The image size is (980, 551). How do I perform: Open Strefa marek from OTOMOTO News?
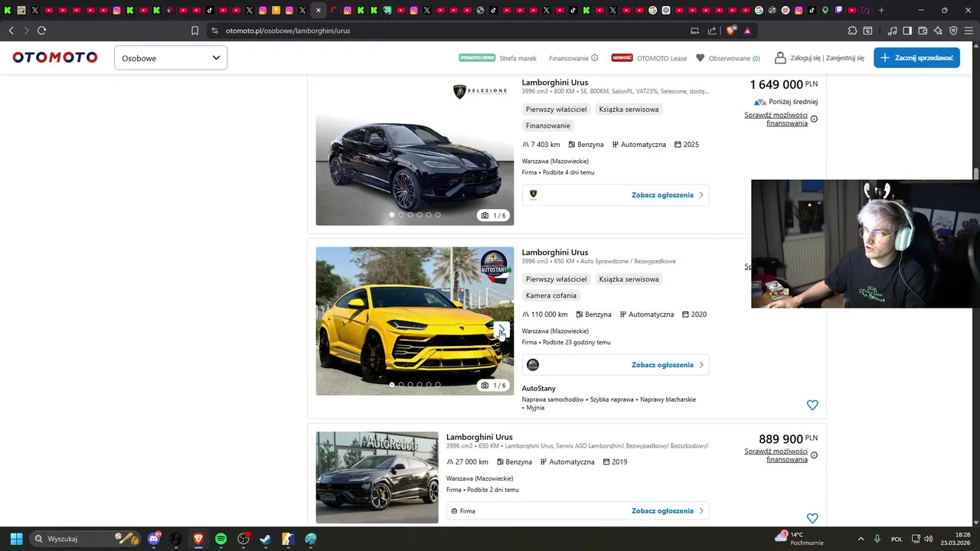point(498,58)
